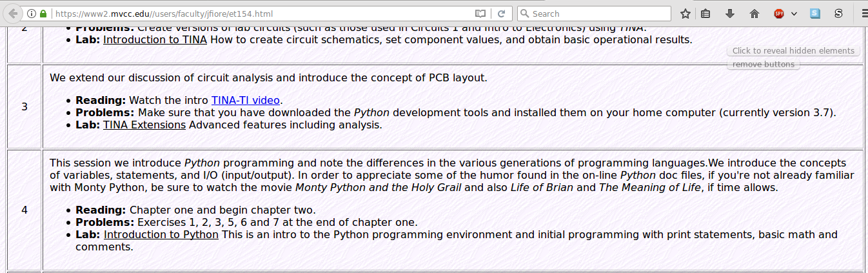Toggle Reader View in address bar
This screenshot has height=273, width=868.
coord(480,14)
